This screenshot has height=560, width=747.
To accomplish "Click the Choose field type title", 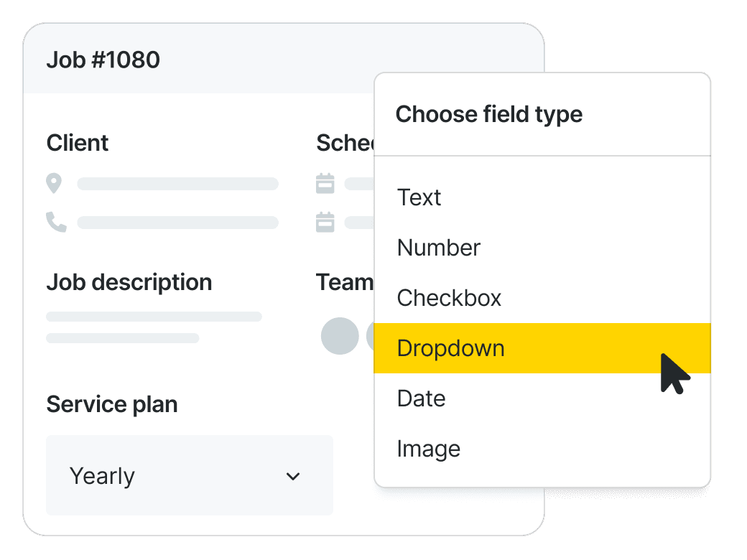I will [x=489, y=114].
